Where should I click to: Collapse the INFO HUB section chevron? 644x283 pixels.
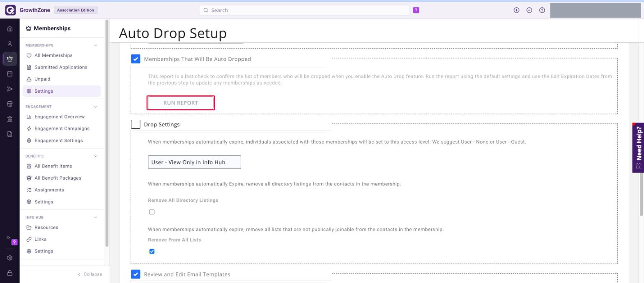(x=96, y=217)
